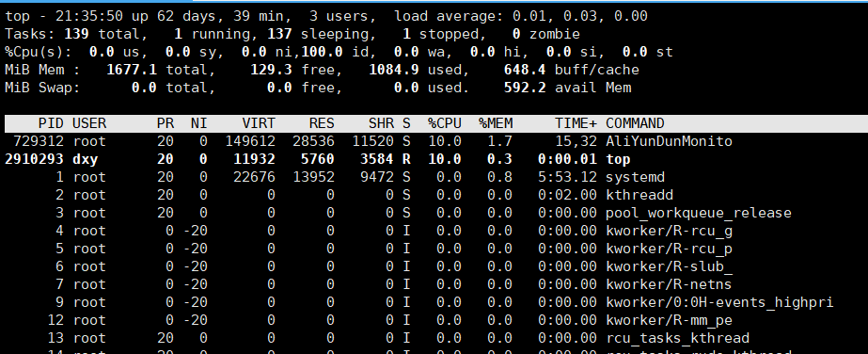Click the Tasks '139 total' value
This screenshot has height=354, width=868.
click(x=102, y=34)
